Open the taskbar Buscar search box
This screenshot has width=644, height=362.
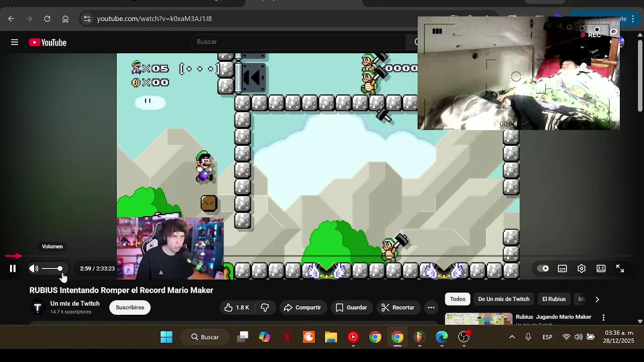coord(205,337)
